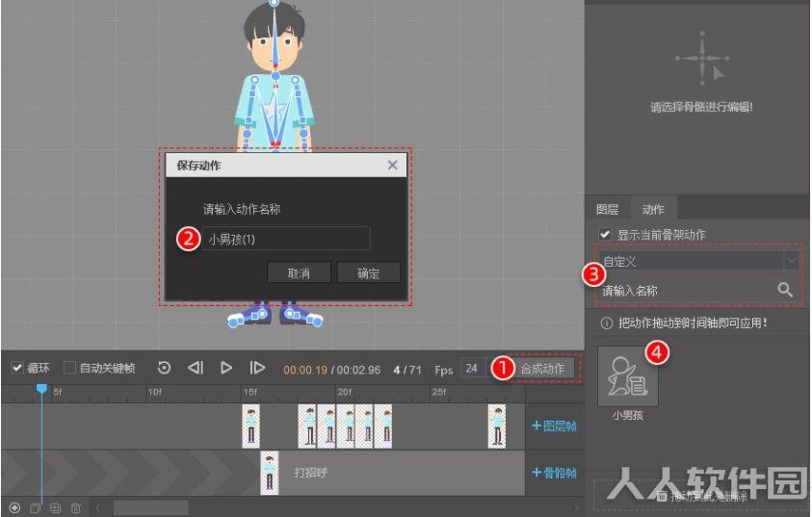Click the add circle-plus icon below timeline
Image resolution: width=812 pixels, height=517 pixels.
click(14, 507)
